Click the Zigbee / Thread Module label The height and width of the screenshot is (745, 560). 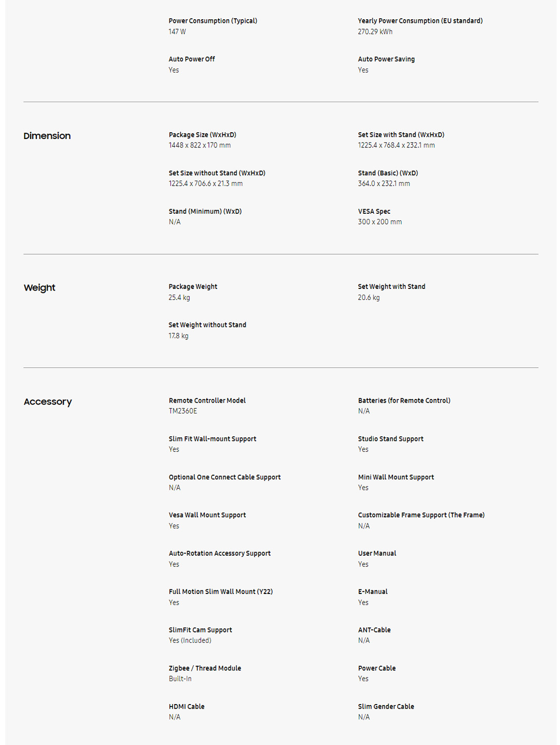tap(205, 668)
